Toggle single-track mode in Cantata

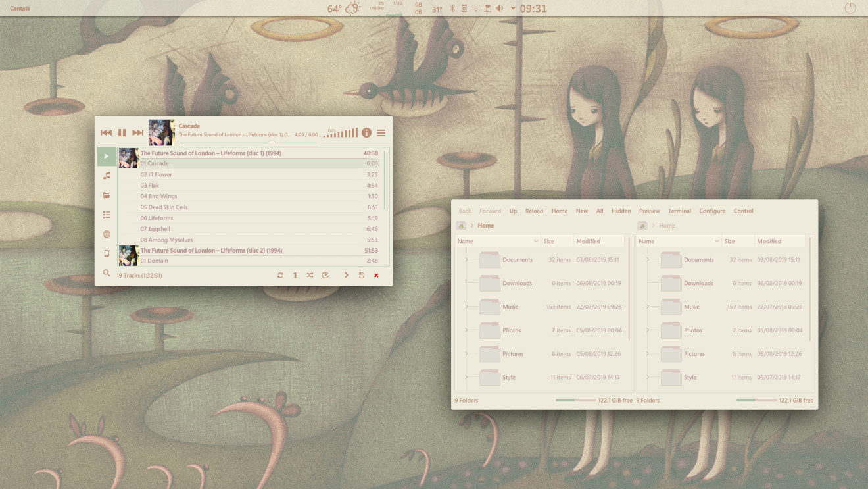click(x=295, y=275)
